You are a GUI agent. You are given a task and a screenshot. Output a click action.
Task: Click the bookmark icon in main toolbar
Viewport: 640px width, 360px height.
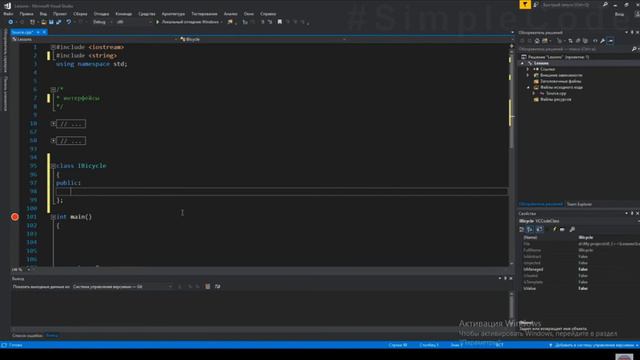pyautogui.click(x=280, y=22)
